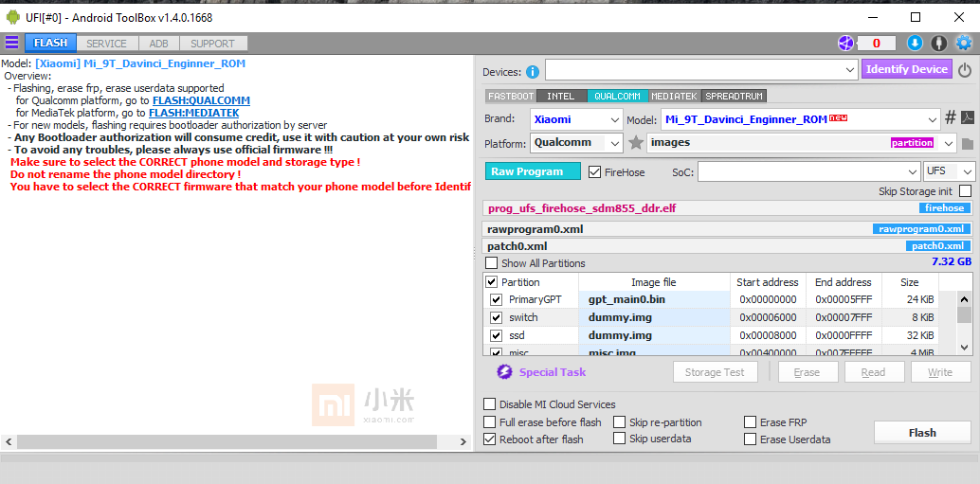The image size is (980, 484).
Task: Click the purple Special Task icon
Action: (504, 372)
